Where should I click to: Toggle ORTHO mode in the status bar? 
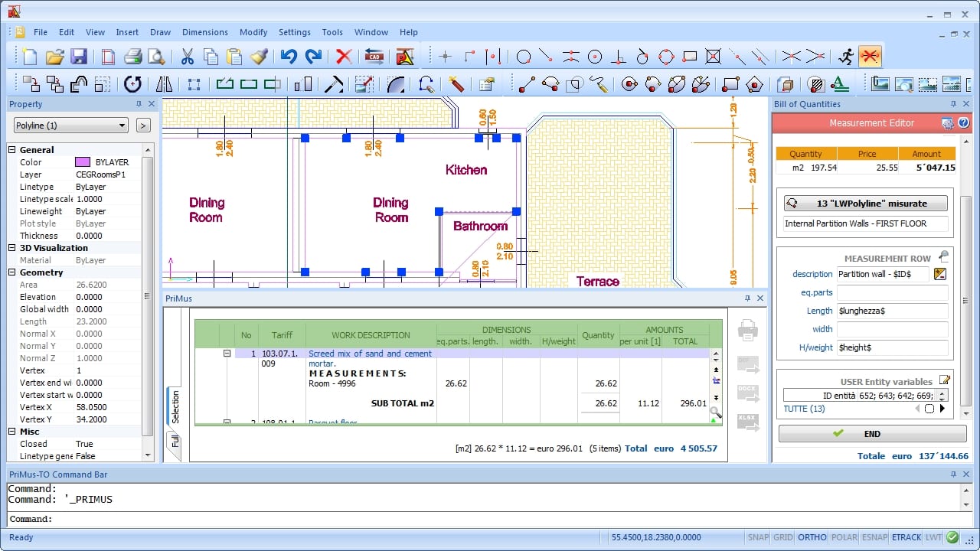[812, 537]
